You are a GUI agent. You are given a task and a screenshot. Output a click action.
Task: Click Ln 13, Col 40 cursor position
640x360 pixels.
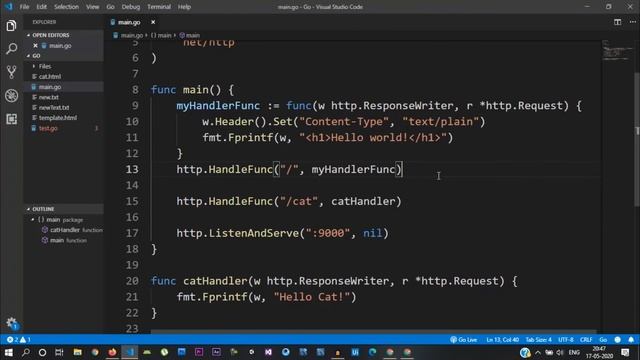(502, 340)
